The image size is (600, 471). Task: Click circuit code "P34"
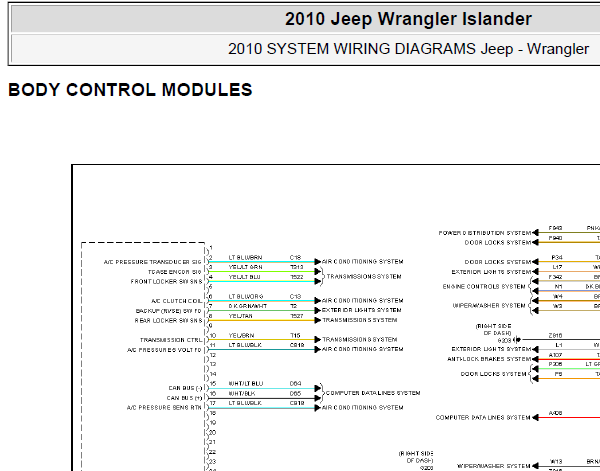click(x=557, y=258)
